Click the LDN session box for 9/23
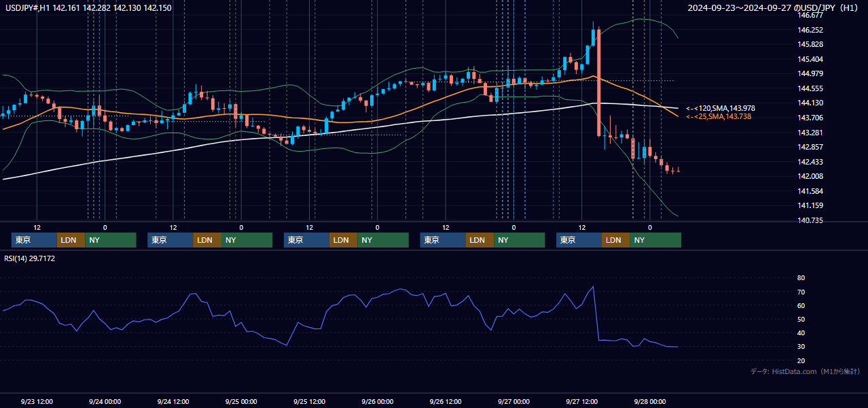The height and width of the screenshot is (408, 868). [x=71, y=240]
